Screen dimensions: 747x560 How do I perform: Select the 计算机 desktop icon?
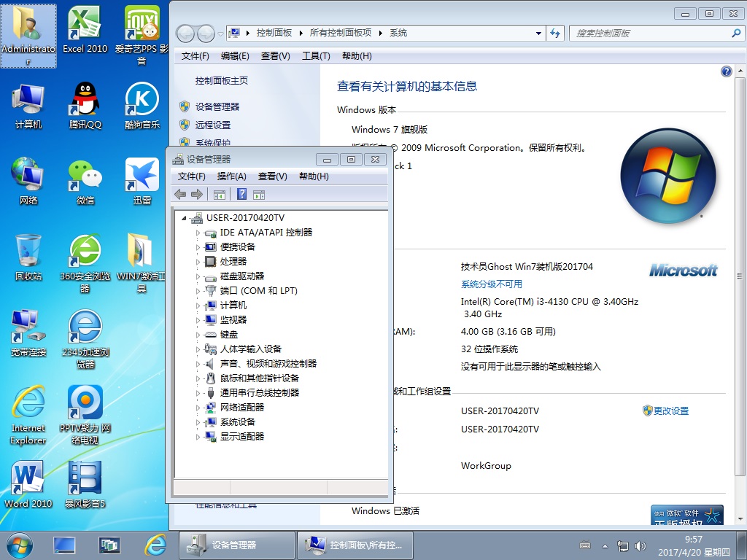pyautogui.click(x=28, y=106)
